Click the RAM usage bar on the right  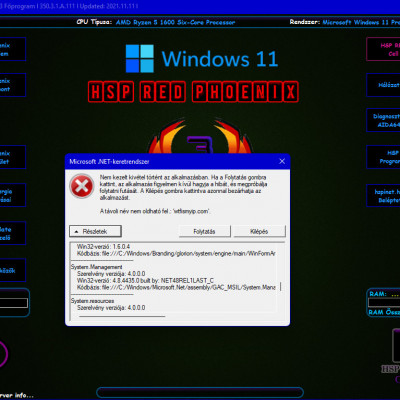tap(384, 303)
